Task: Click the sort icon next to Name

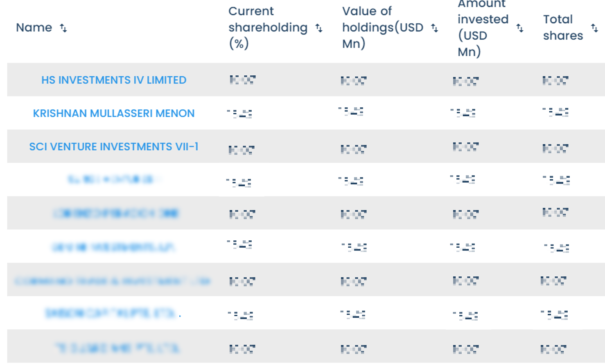Action: click(x=63, y=28)
